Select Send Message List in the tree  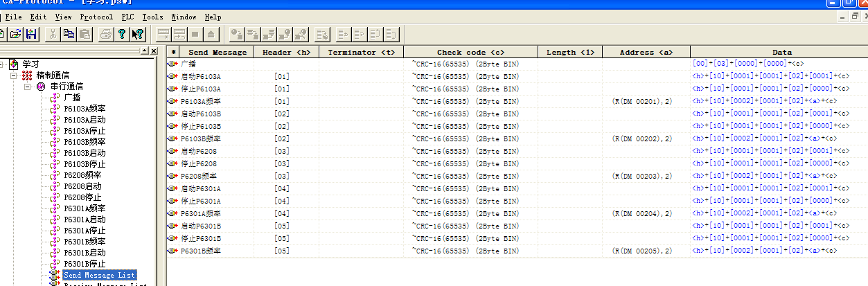pyautogui.click(x=99, y=275)
